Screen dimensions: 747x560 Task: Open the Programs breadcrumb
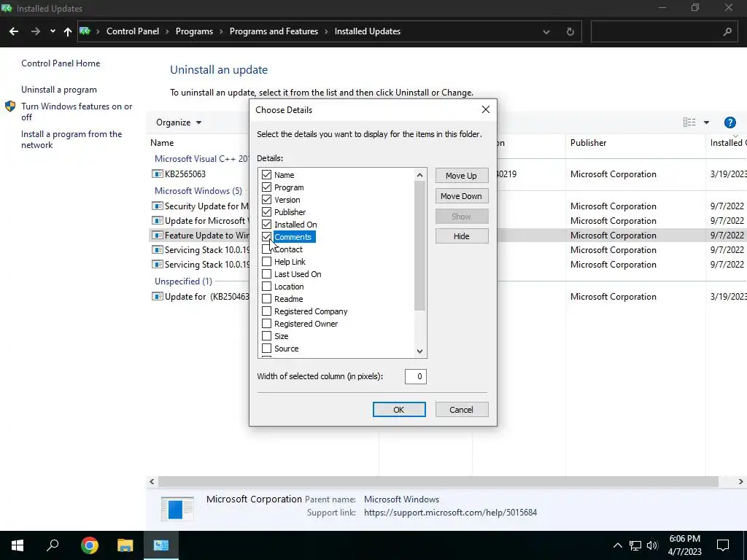click(194, 31)
